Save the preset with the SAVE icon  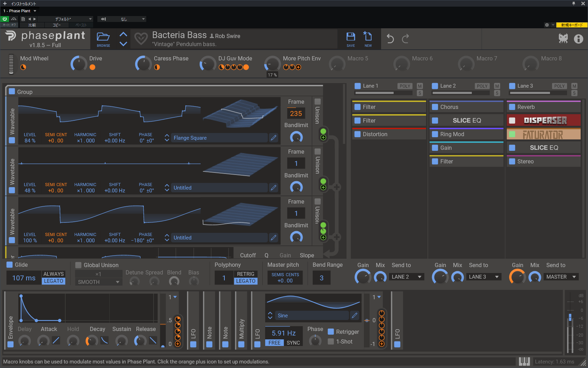coord(351,37)
